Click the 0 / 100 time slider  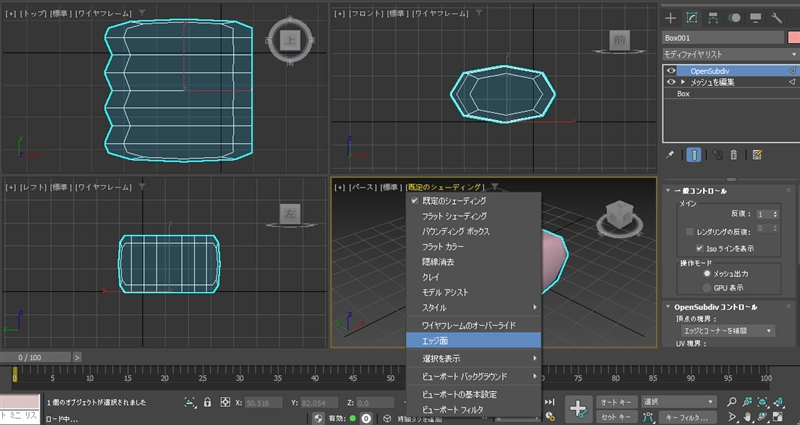[36, 357]
